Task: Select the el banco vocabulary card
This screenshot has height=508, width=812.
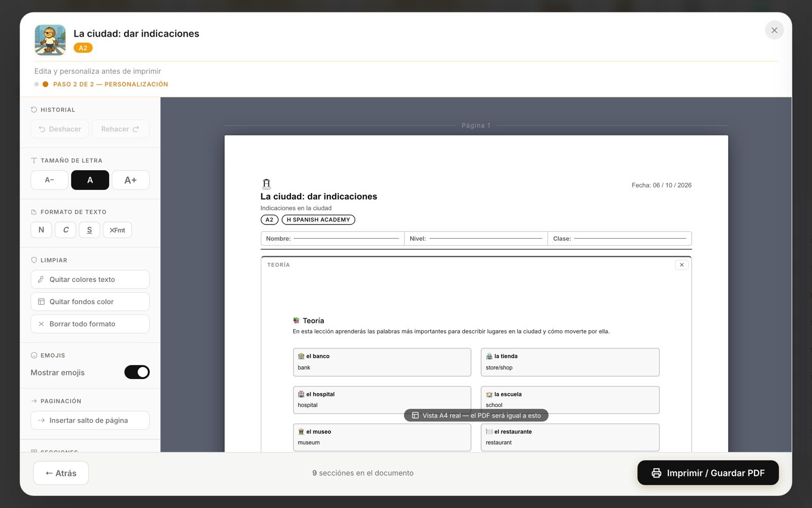Action: click(382, 362)
